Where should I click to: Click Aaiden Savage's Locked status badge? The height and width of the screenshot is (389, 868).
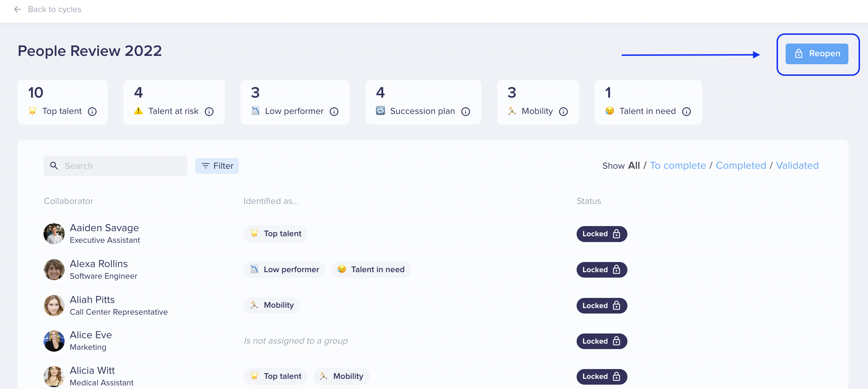602,234
